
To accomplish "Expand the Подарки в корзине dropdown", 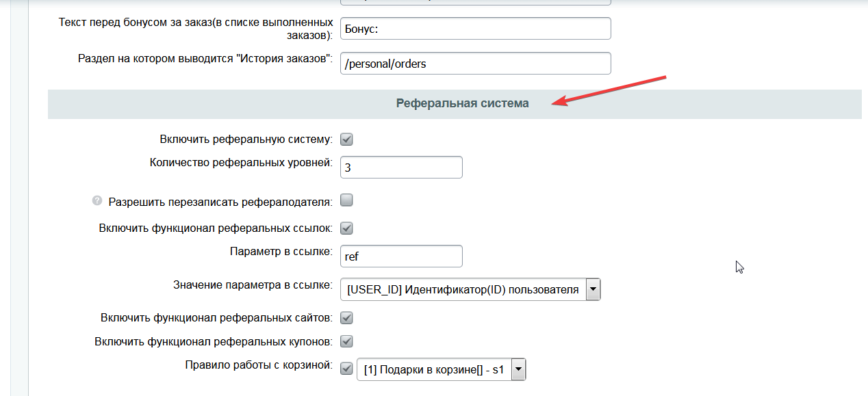I will click(x=442, y=370).
